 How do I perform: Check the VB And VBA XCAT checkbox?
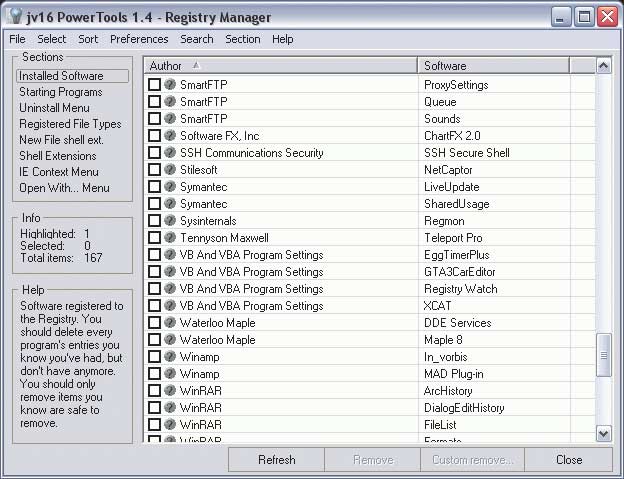click(x=154, y=306)
